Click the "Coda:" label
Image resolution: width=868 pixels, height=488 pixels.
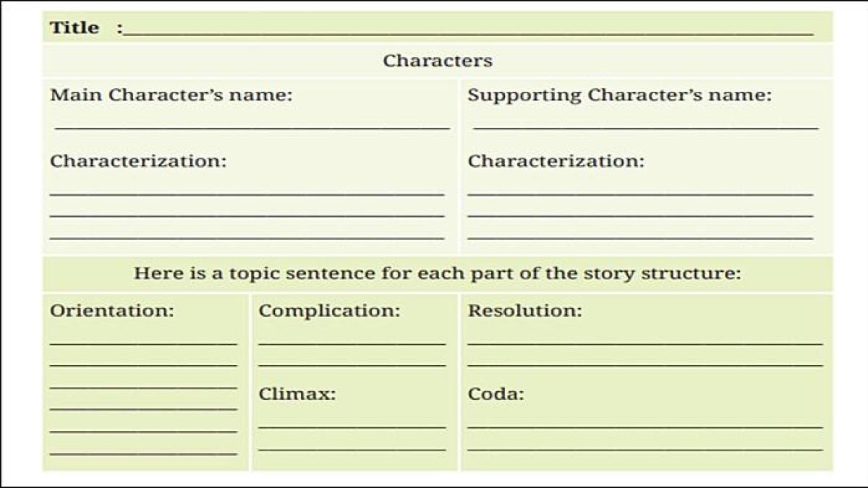pyautogui.click(x=495, y=395)
